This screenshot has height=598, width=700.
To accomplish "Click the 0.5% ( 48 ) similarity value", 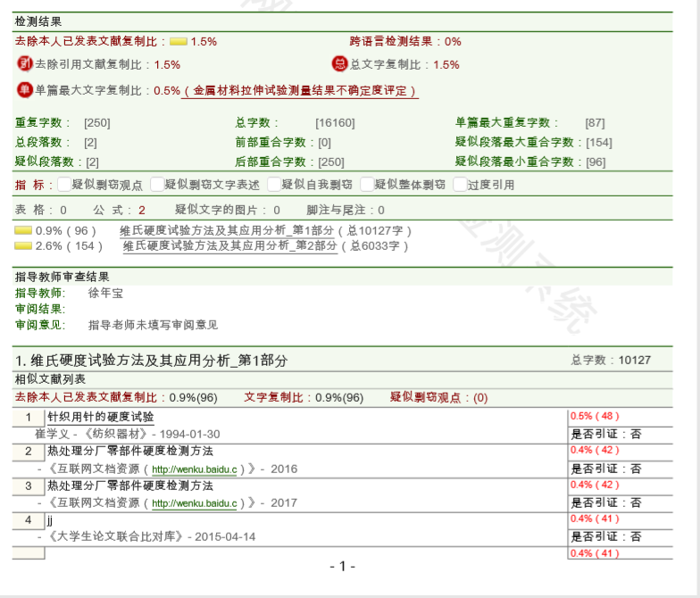I will [595, 416].
